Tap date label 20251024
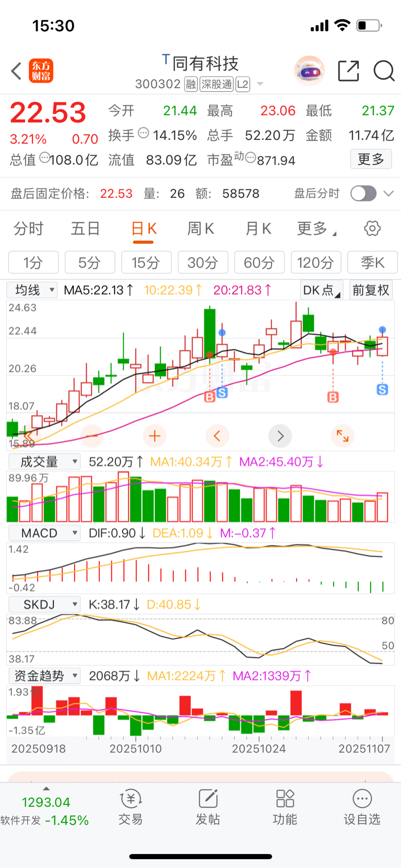401x868 pixels. 259,749
